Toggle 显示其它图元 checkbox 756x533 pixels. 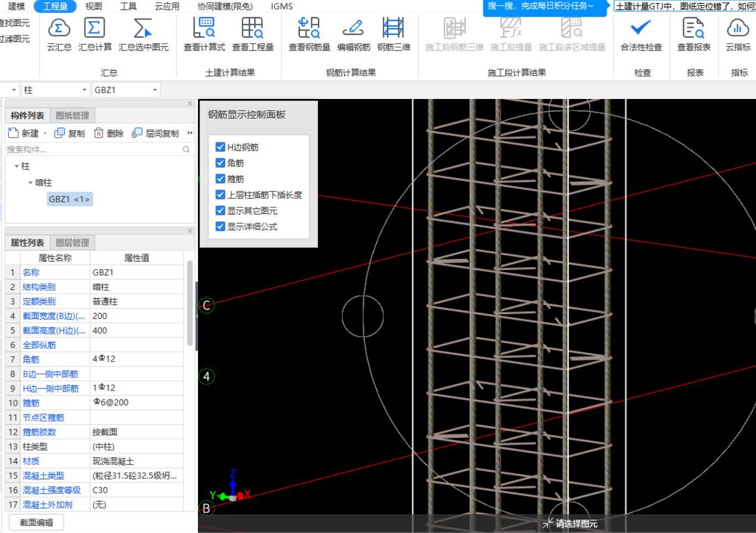[x=220, y=211]
